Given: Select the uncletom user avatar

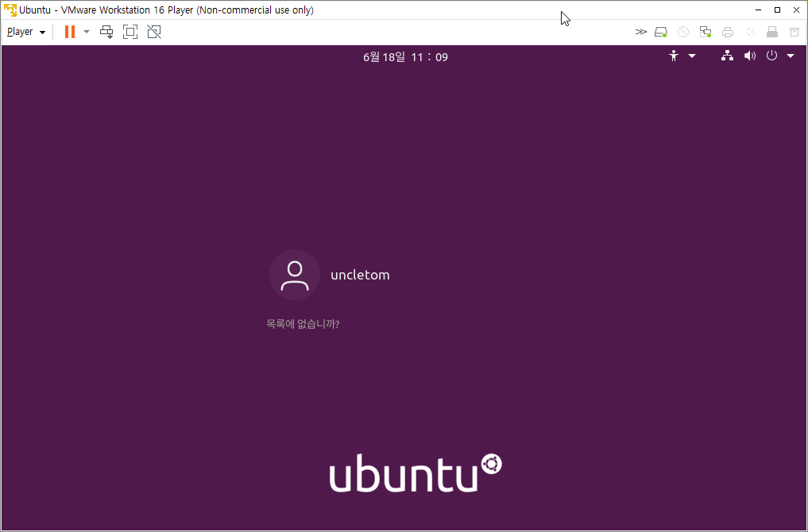Looking at the screenshot, I should pos(295,275).
